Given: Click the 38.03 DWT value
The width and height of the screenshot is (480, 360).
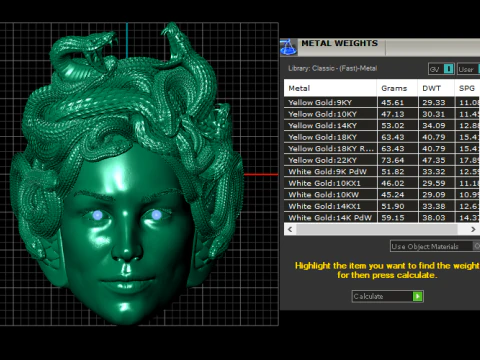Looking at the screenshot, I should tap(434, 218).
